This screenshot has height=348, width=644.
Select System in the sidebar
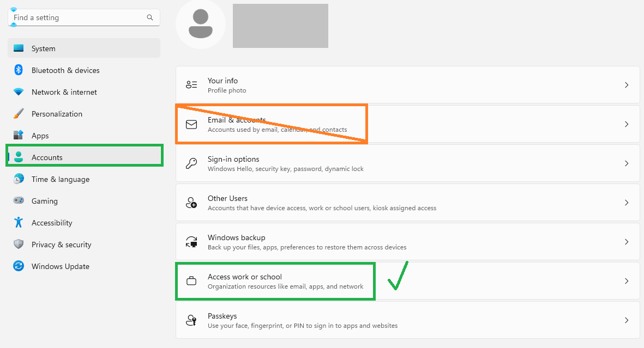point(84,48)
